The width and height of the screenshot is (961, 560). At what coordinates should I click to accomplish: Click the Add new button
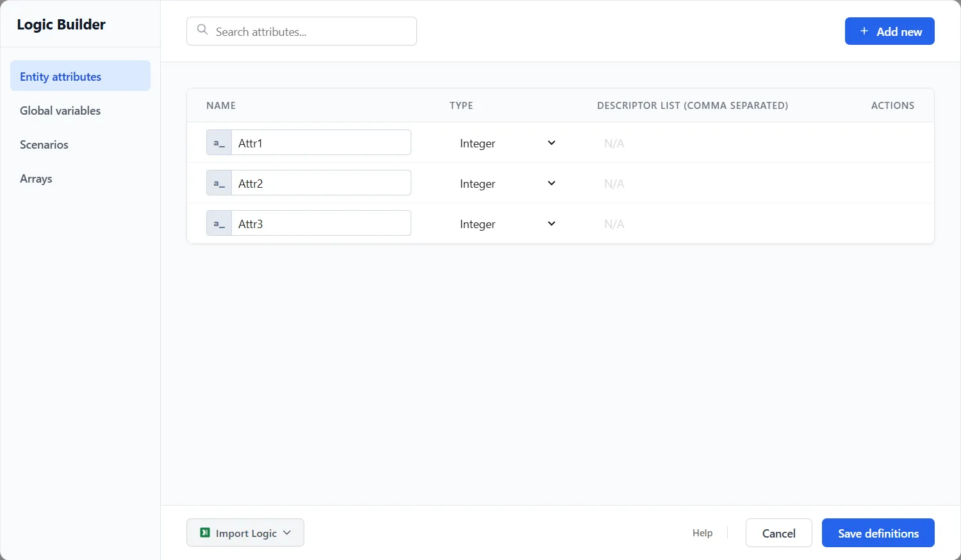pos(889,31)
